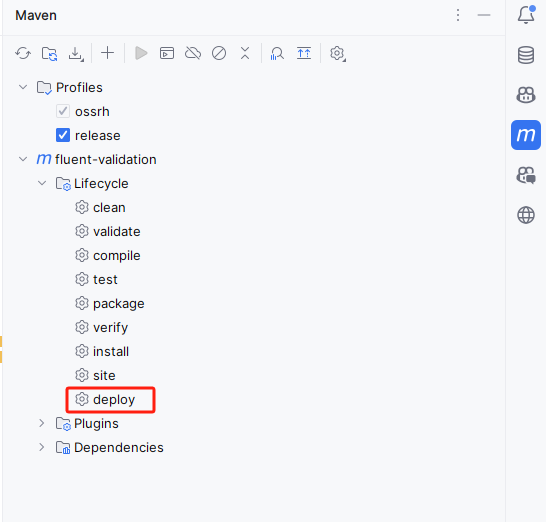Expand the Plugins node
The image size is (546, 522).
[x=42, y=423]
